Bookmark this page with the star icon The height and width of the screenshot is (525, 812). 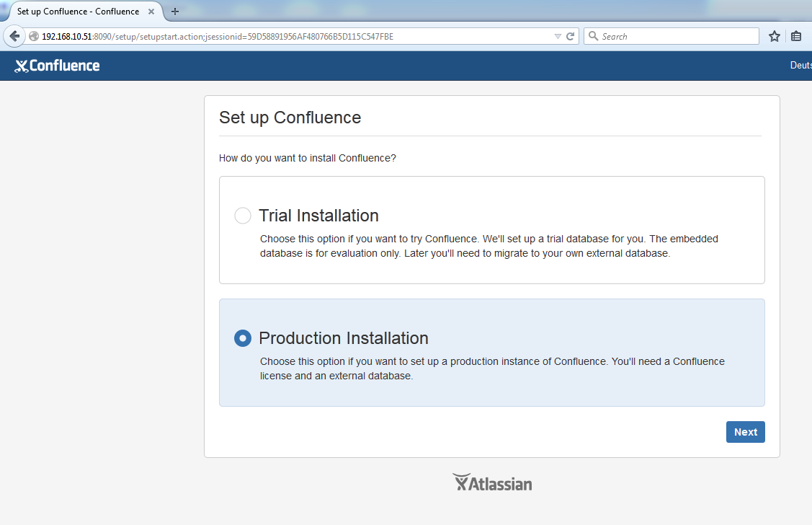(x=775, y=36)
